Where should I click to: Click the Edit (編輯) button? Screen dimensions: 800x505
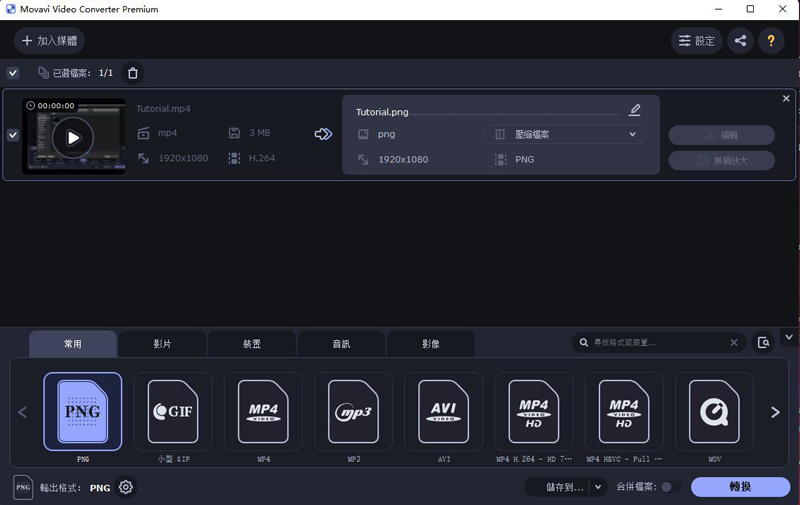coord(721,135)
